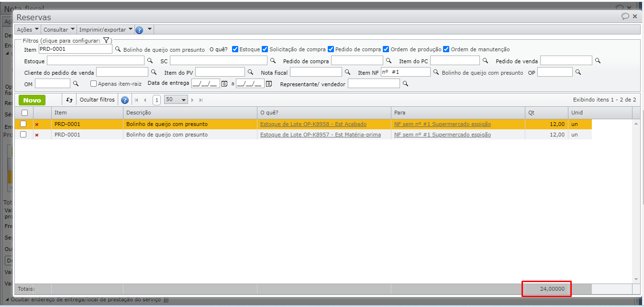
Task: Click the Item input field containing PRD-0001
Action: click(75, 49)
